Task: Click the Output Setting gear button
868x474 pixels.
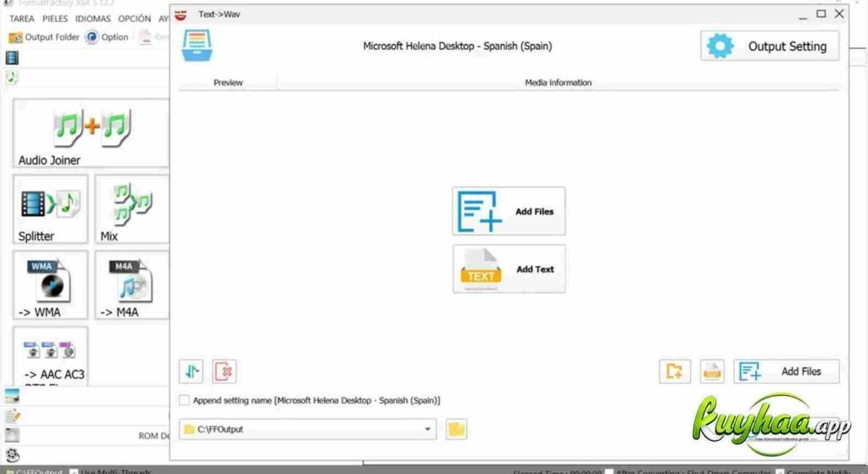Action: click(x=770, y=46)
